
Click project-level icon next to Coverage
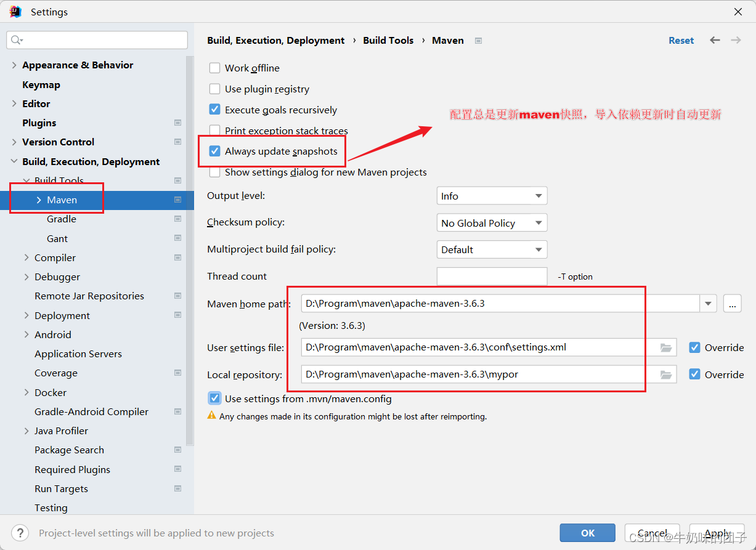177,373
